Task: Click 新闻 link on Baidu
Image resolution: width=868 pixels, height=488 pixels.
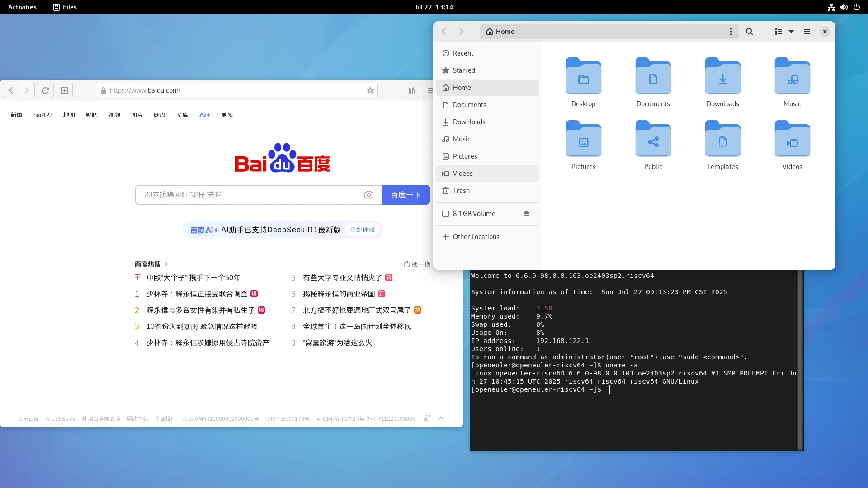Action: [x=16, y=115]
